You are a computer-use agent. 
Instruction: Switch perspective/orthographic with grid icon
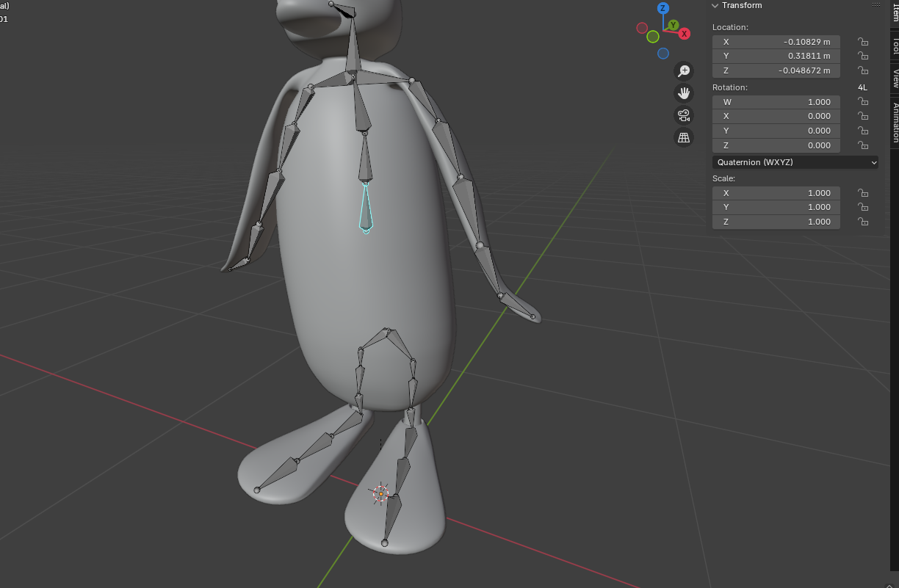coord(684,137)
